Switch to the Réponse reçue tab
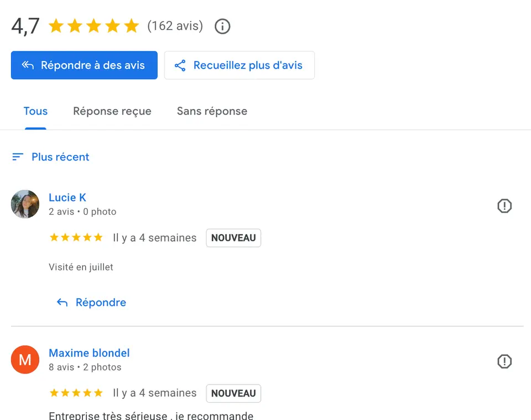 pyautogui.click(x=112, y=111)
